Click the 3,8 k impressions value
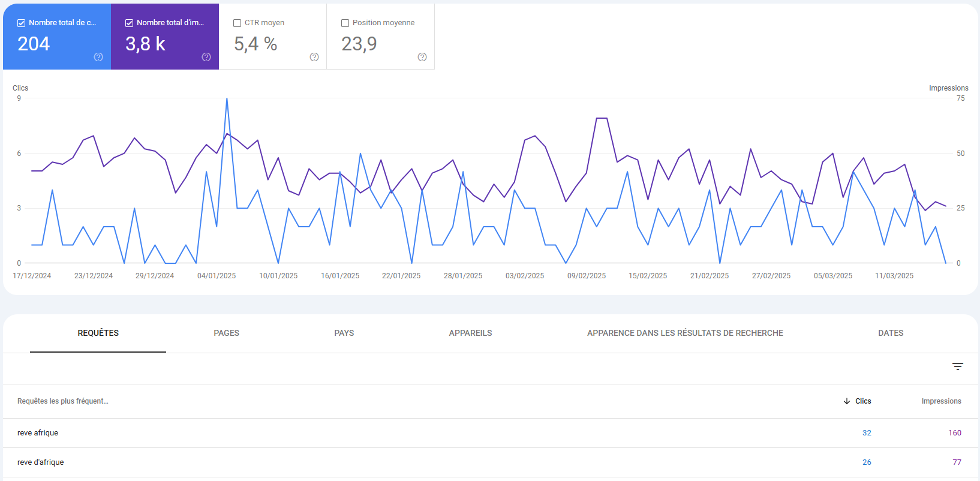The height and width of the screenshot is (481, 980). coord(145,44)
